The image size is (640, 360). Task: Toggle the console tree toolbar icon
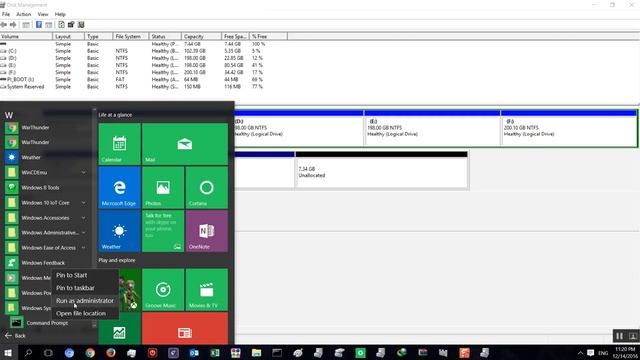click(26, 25)
